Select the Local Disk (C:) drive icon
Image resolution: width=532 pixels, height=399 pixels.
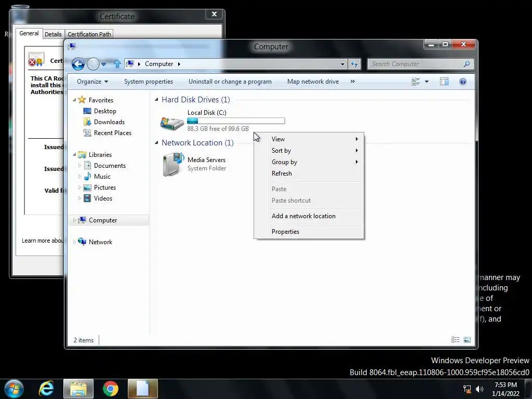click(172, 123)
